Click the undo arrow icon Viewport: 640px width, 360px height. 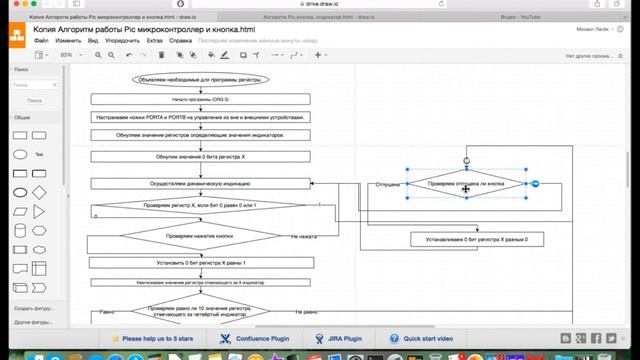[129, 55]
